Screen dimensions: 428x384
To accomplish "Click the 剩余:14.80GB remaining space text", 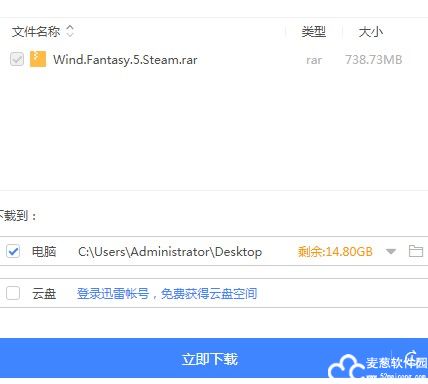I will (x=335, y=251).
